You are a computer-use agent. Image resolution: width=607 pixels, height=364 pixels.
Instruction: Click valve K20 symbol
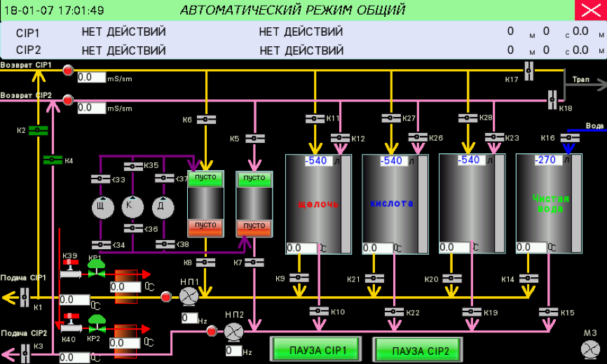pyautogui.click(x=452, y=278)
